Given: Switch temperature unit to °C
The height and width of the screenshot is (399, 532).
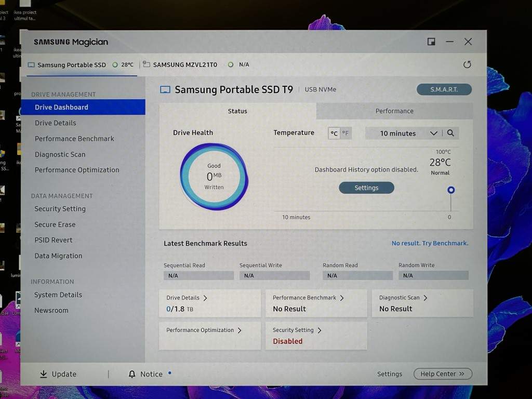Looking at the screenshot, I should tap(334, 133).
